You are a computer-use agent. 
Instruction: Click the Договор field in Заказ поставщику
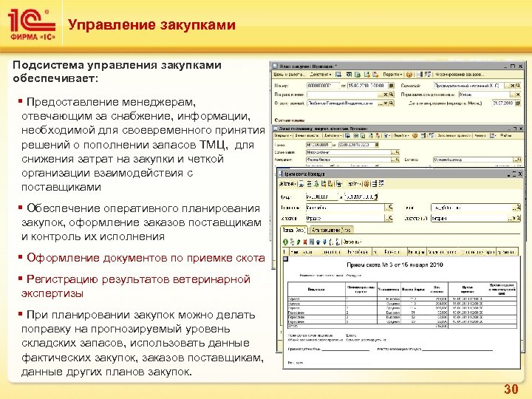[473, 160]
